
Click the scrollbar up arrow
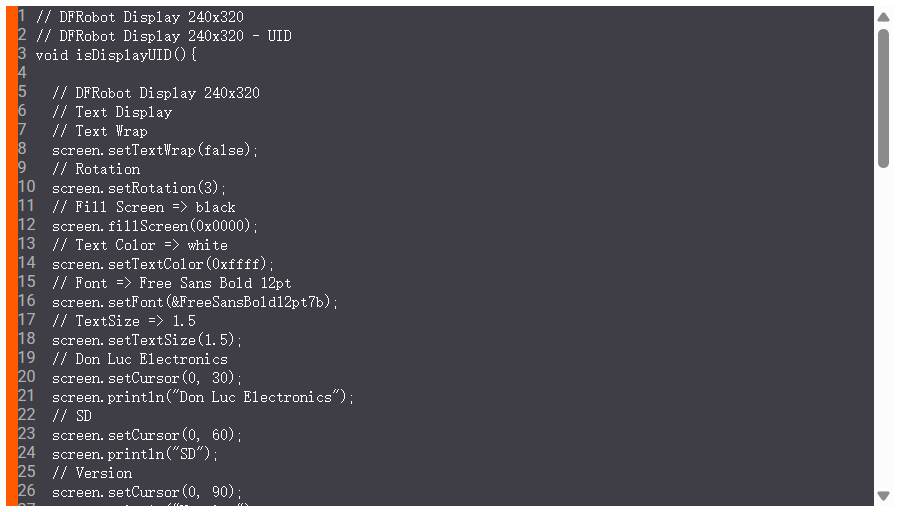pos(883,17)
